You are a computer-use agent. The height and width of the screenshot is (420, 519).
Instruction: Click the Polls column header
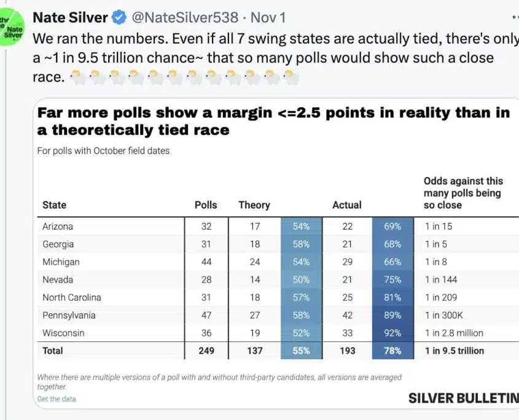coord(206,205)
